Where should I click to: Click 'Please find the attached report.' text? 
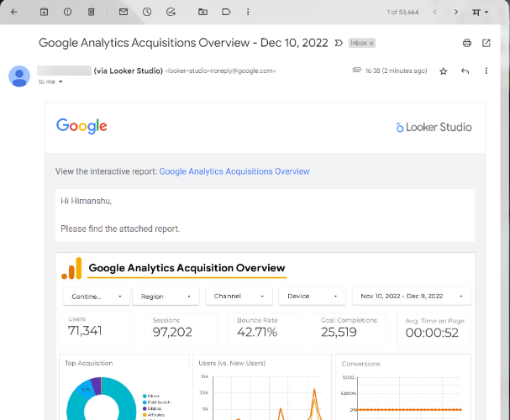point(120,228)
